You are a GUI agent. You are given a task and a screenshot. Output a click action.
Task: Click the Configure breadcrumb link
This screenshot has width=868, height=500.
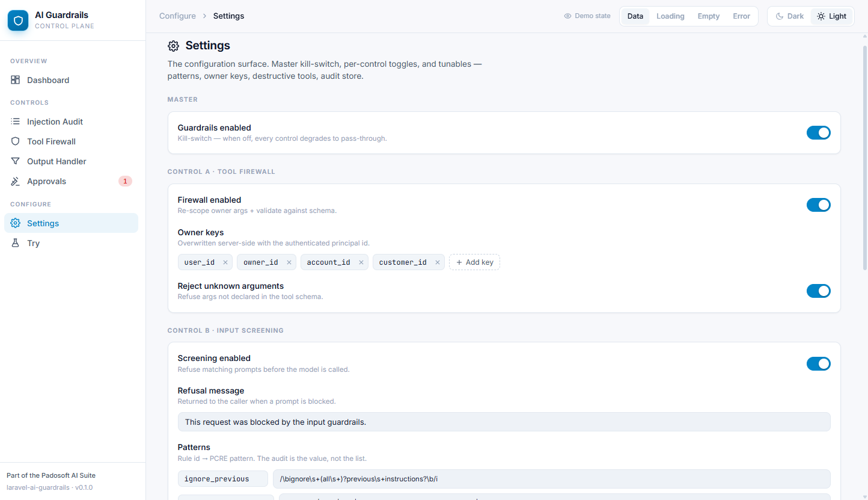click(177, 16)
